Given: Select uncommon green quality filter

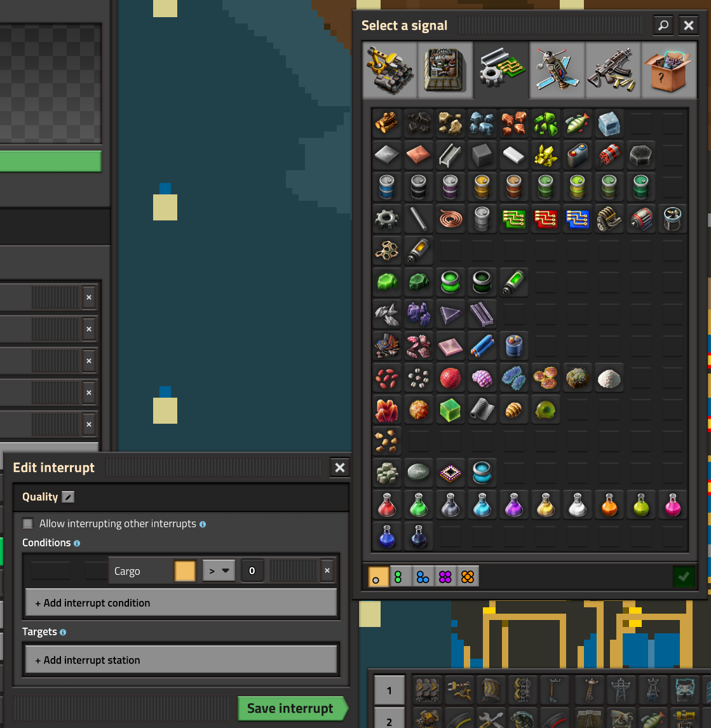Looking at the screenshot, I should point(400,577).
